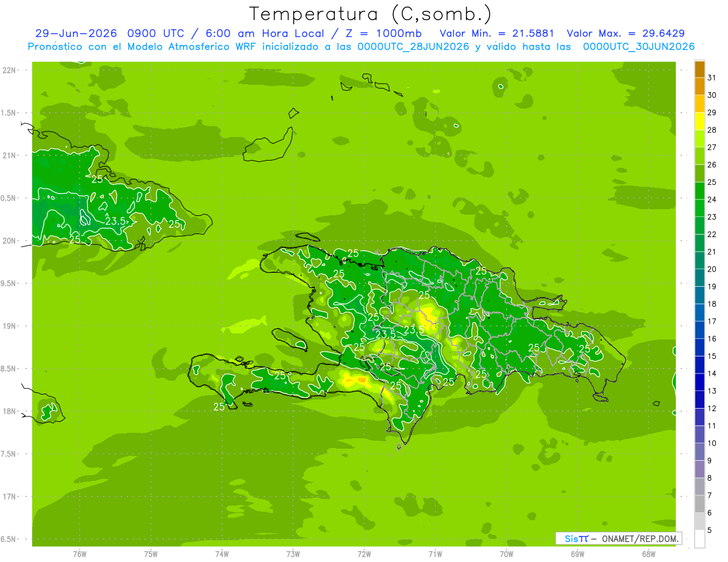Click the "17N" latitude label
This screenshot has width=728, height=562.
click(x=10, y=497)
